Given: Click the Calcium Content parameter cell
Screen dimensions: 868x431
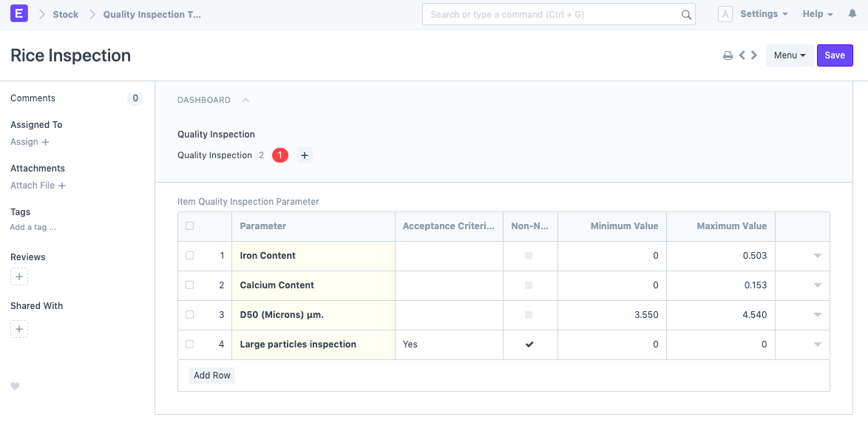Looking at the screenshot, I should 313,285.
